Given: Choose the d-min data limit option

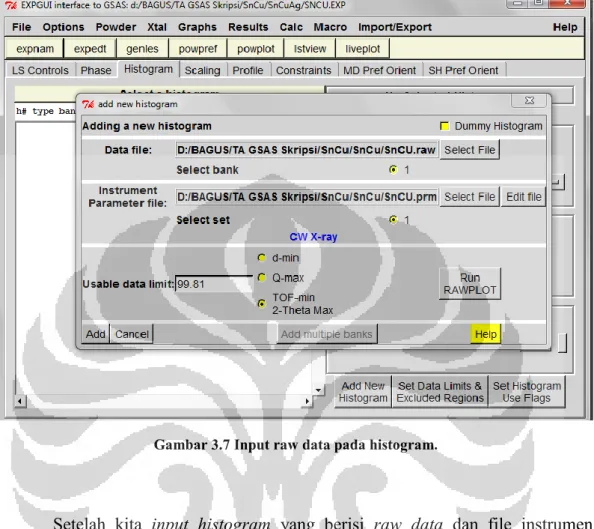Looking at the screenshot, I should tap(261, 258).
